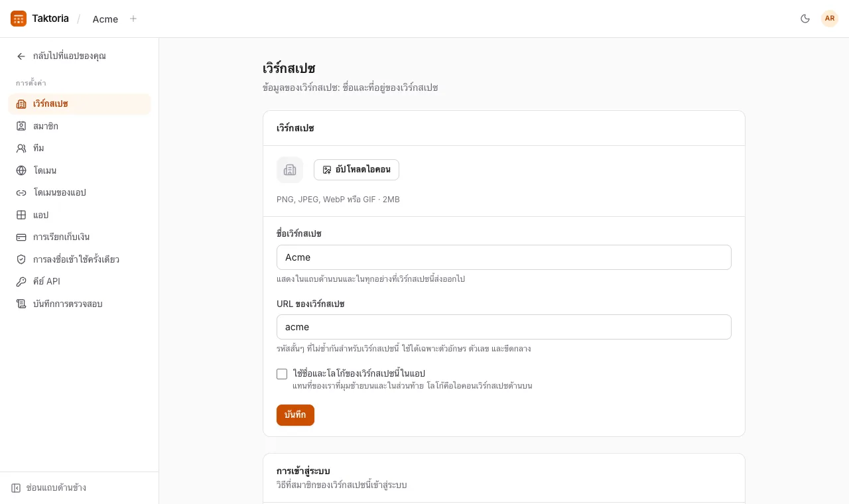Enable ใช้ชื่อและโลโก้ของเวิร์กสเปซนี้ในแอป checkbox
Viewport: 849px width, 504px height.
click(x=282, y=374)
